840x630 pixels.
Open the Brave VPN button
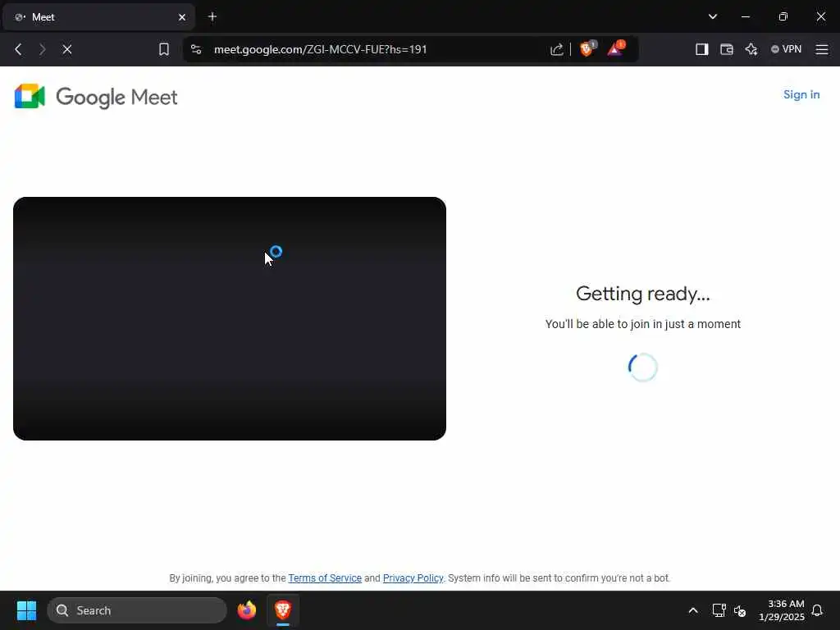(x=786, y=49)
